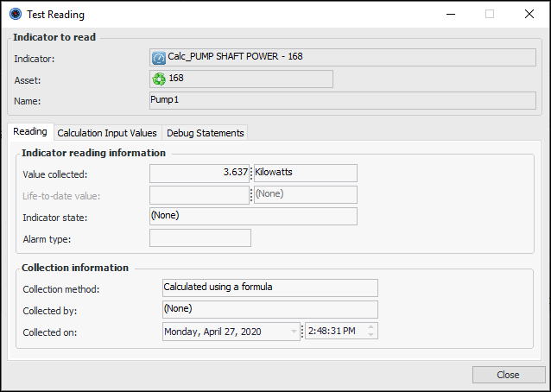Click the Collected on label
Screen dimensions: 551x392
(x=49, y=332)
